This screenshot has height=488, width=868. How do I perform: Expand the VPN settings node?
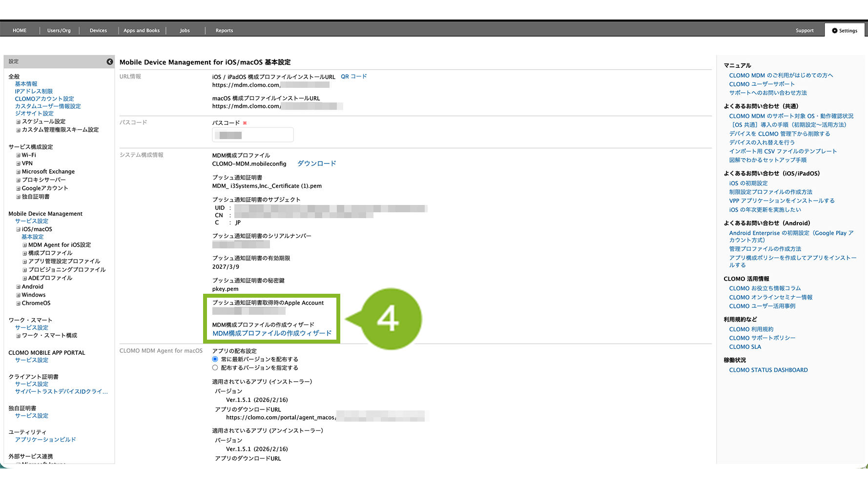tap(18, 163)
